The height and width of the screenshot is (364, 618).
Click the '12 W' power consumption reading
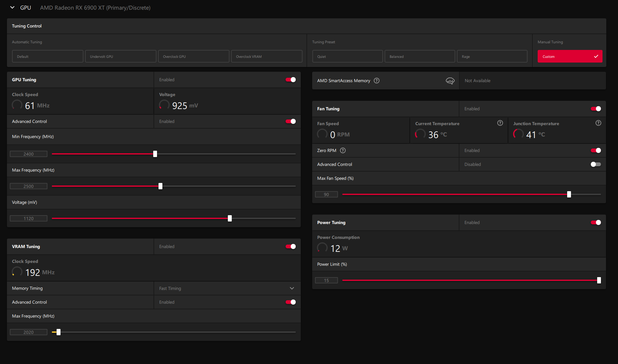[x=339, y=248]
